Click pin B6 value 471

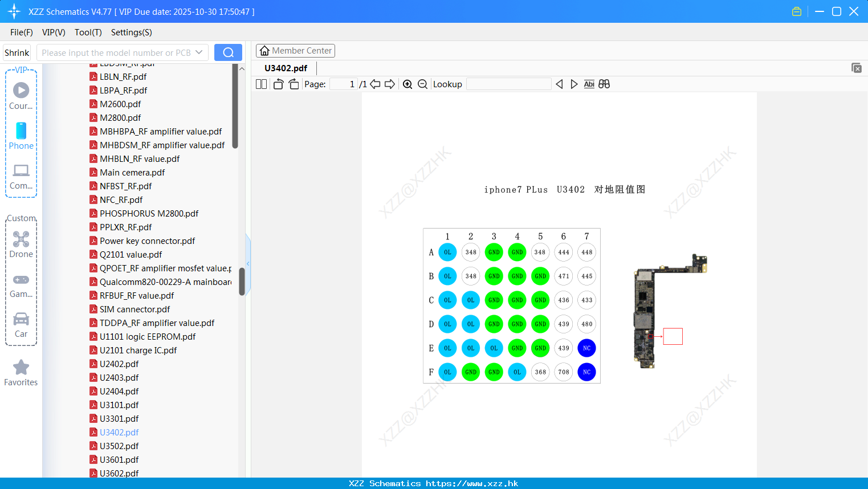(564, 276)
